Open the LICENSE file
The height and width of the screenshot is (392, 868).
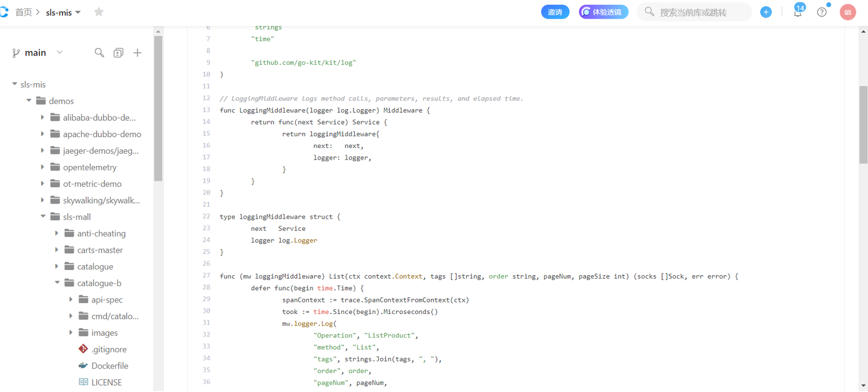point(106,382)
